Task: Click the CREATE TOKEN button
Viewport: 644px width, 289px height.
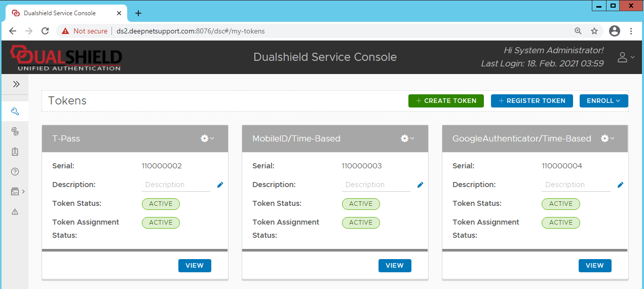Action: (x=446, y=101)
